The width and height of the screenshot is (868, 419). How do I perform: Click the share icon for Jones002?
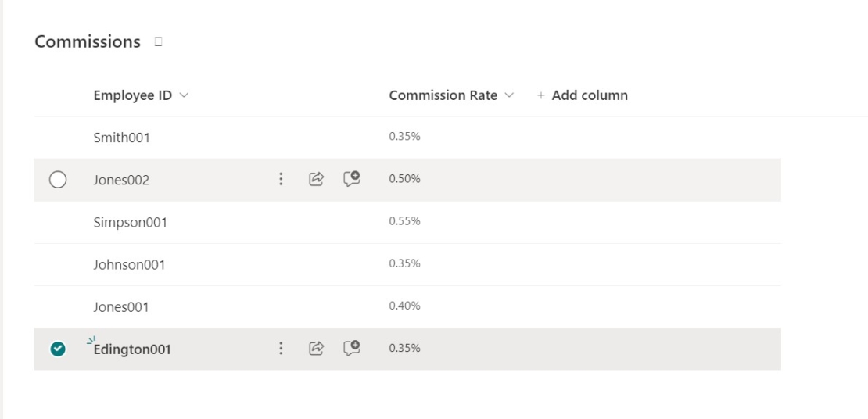coord(316,179)
